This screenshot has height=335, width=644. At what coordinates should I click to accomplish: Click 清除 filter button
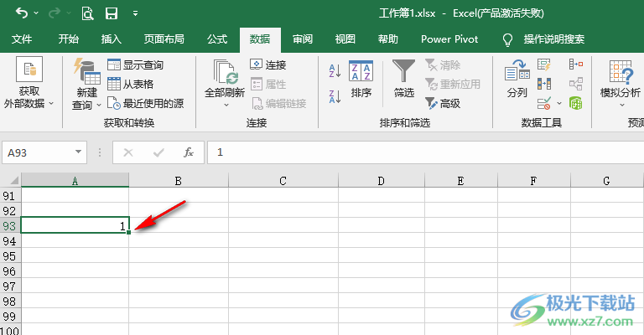tap(443, 64)
